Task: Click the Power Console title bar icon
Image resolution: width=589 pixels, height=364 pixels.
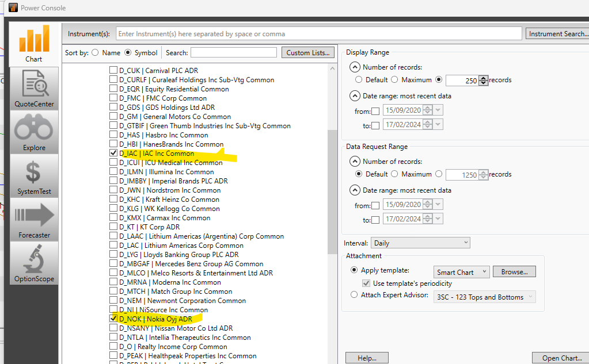Action: coord(13,7)
